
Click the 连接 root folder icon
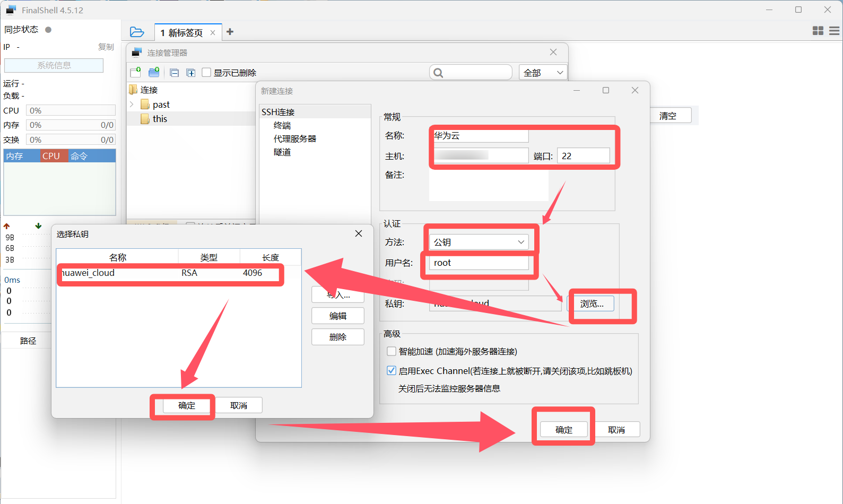coord(133,90)
